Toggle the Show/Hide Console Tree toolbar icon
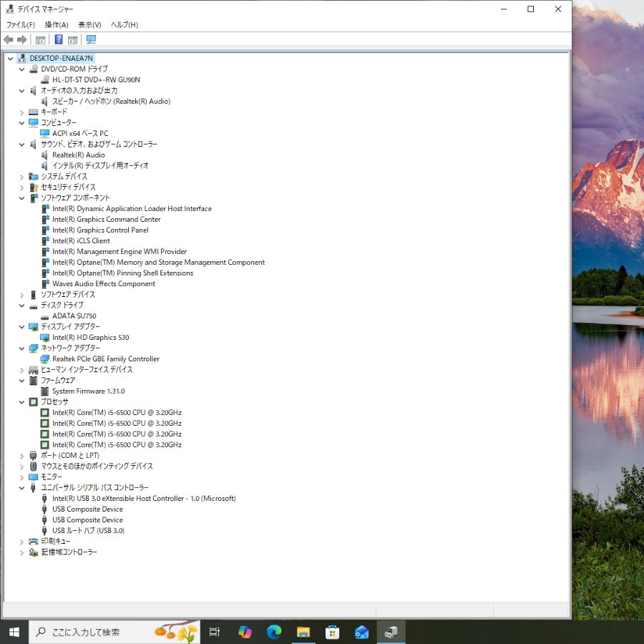This screenshot has height=644, width=644. (40, 40)
